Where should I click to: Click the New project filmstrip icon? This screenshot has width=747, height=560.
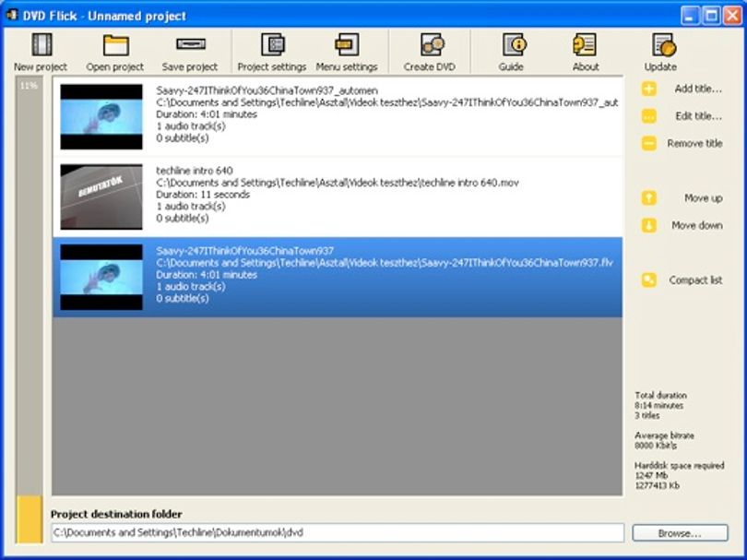41,45
